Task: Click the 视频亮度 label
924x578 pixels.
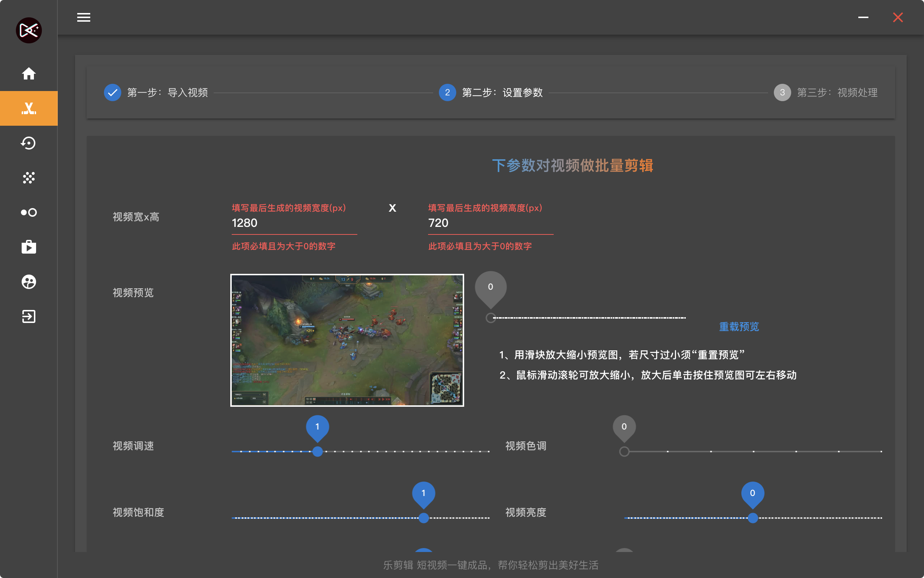Action: [526, 513]
